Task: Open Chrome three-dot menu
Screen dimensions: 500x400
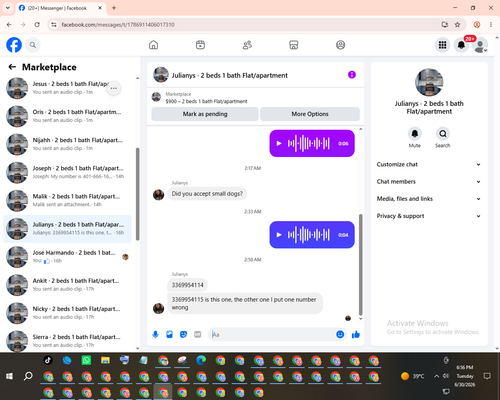Action: pyautogui.click(x=491, y=25)
